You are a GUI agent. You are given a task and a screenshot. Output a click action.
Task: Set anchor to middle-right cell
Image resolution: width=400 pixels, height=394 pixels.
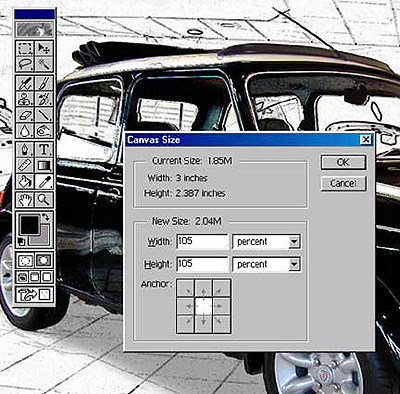point(221,306)
